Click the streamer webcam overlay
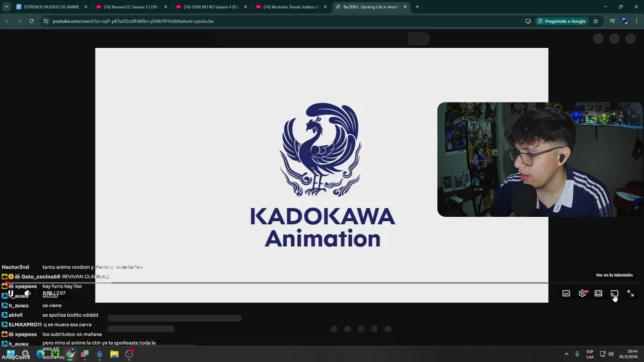This screenshot has width=644, height=362. tap(540, 159)
